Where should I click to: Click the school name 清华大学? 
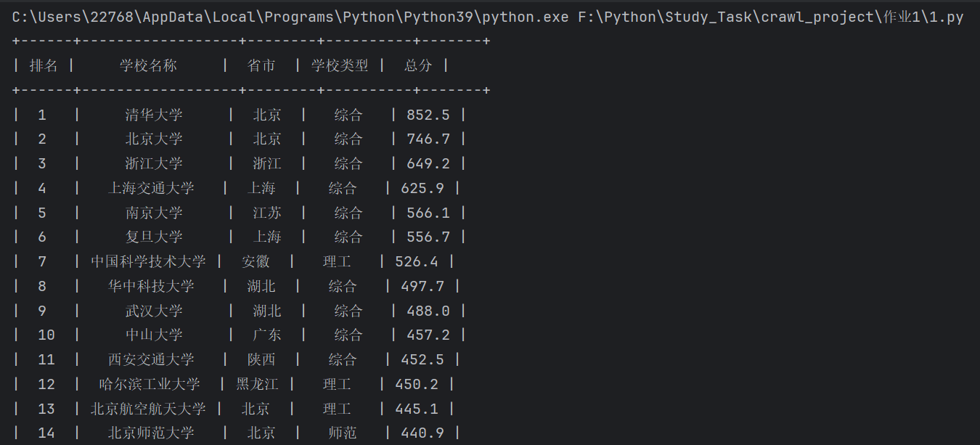pyautogui.click(x=154, y=115)
